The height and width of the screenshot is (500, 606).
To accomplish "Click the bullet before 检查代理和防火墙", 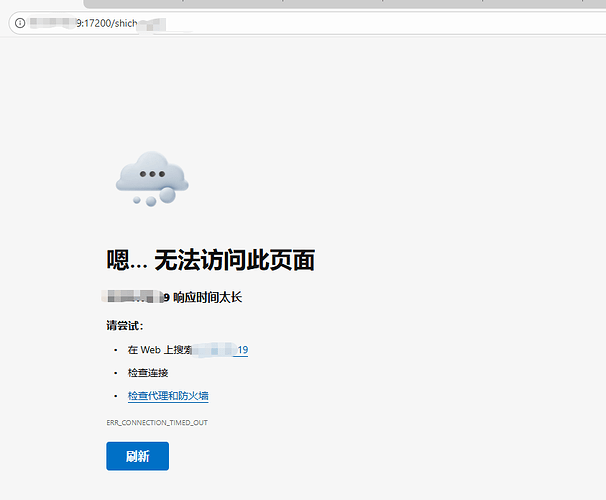I will [x=115, y=396].
